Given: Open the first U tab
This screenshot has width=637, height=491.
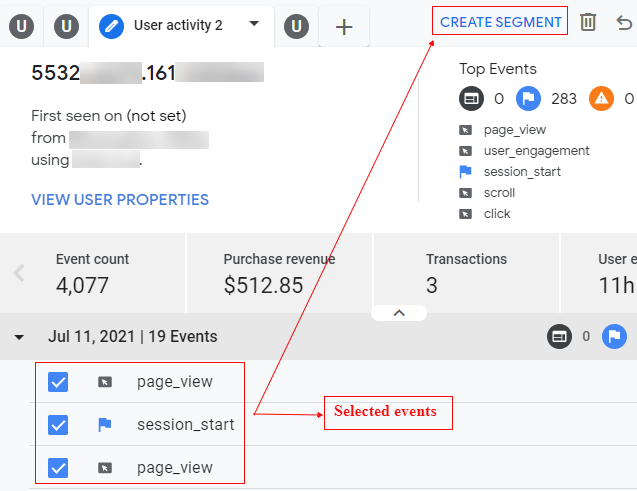Looking at the screenshot, I should 22,26.
